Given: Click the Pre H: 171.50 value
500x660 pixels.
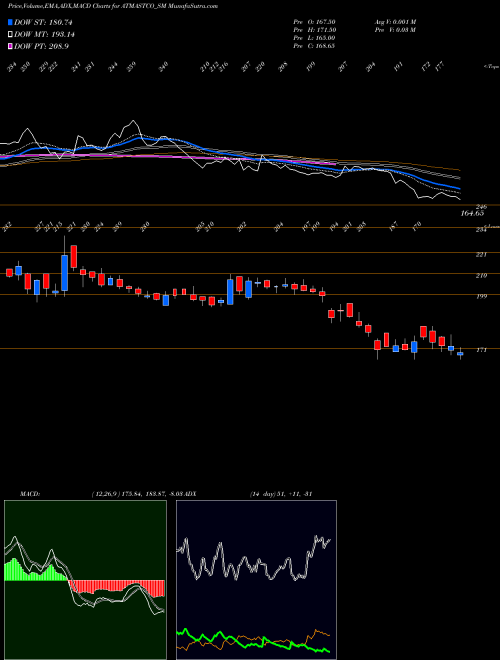Looking at the screenshot, I should 314,30.
